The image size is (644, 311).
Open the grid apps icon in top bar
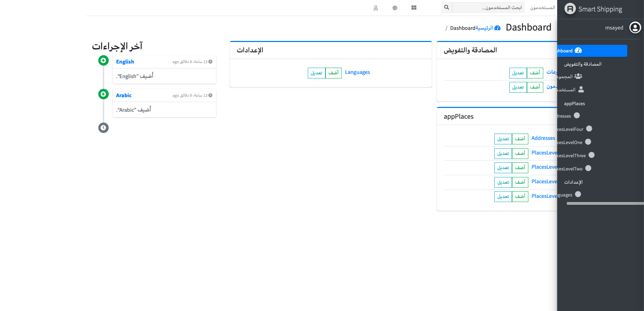pyautogui.click(x=414, y=8)
